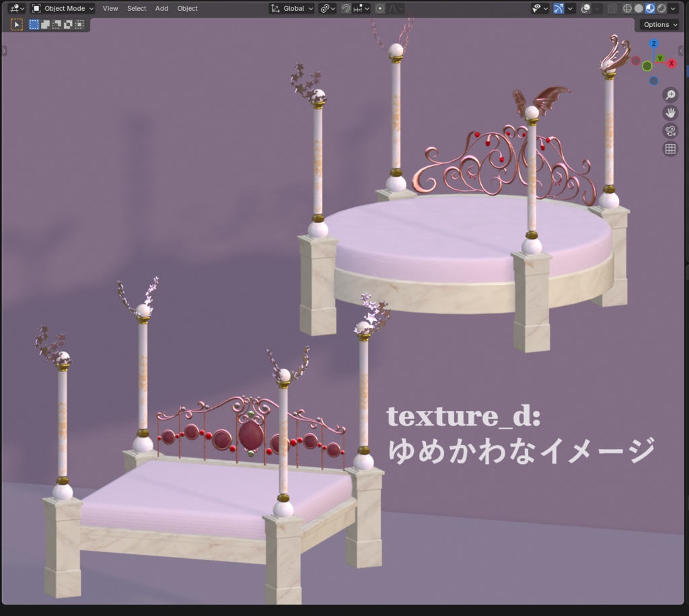Image resolution: width=689 pixels, height=616 pixels.
Task: Switch viewport to Wireframe shading
Action: [628, 8]
